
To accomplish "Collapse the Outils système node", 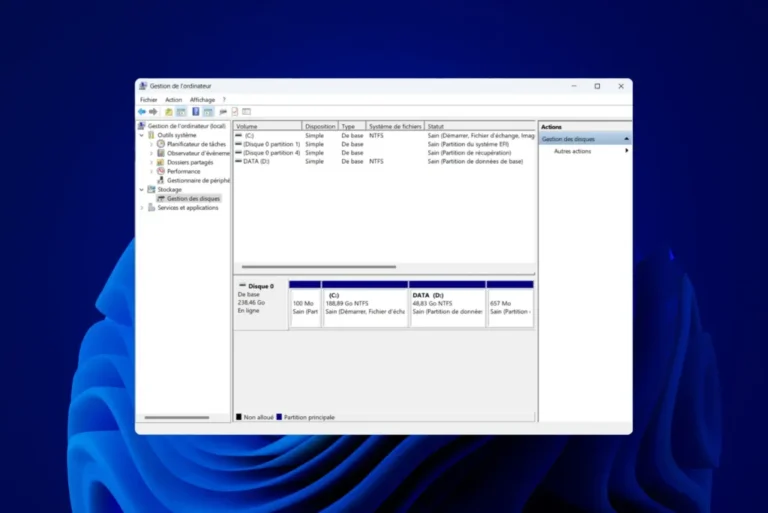I will tap(142, 135).
